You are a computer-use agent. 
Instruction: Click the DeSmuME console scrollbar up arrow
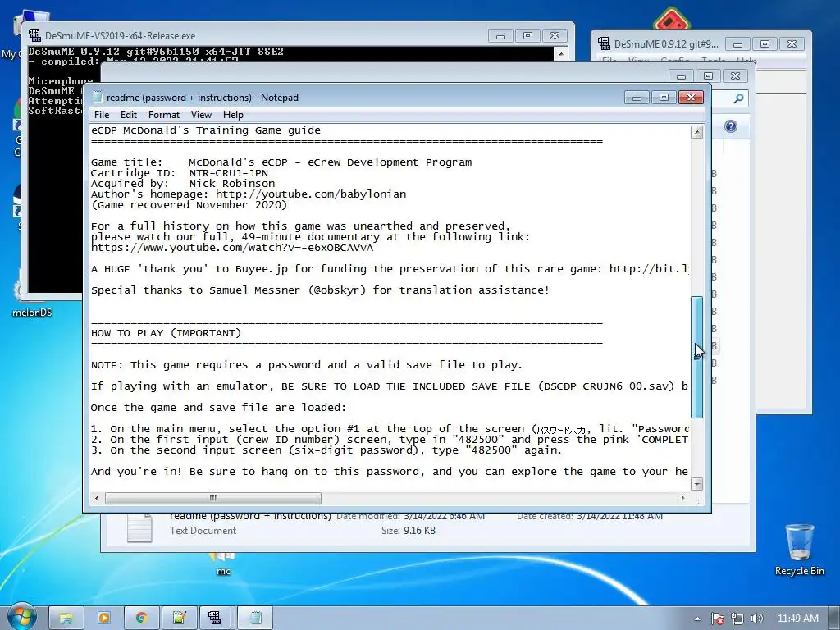pos(560,53)
